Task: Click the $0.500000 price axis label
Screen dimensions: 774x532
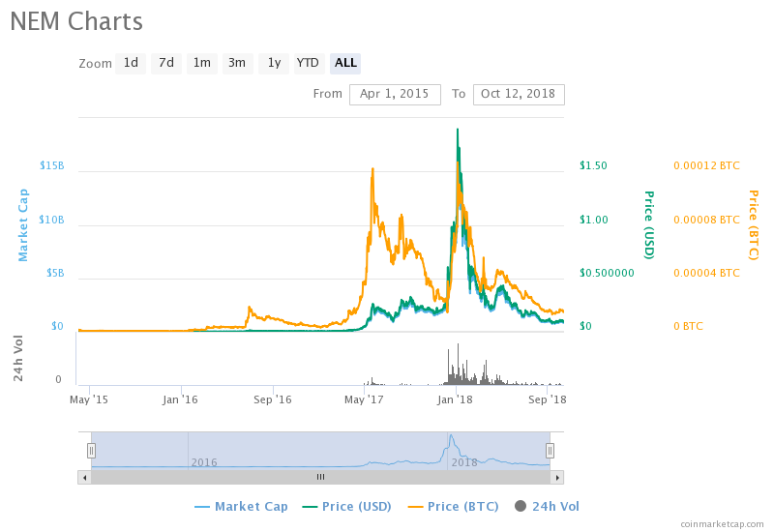Action: pos(607,273)
